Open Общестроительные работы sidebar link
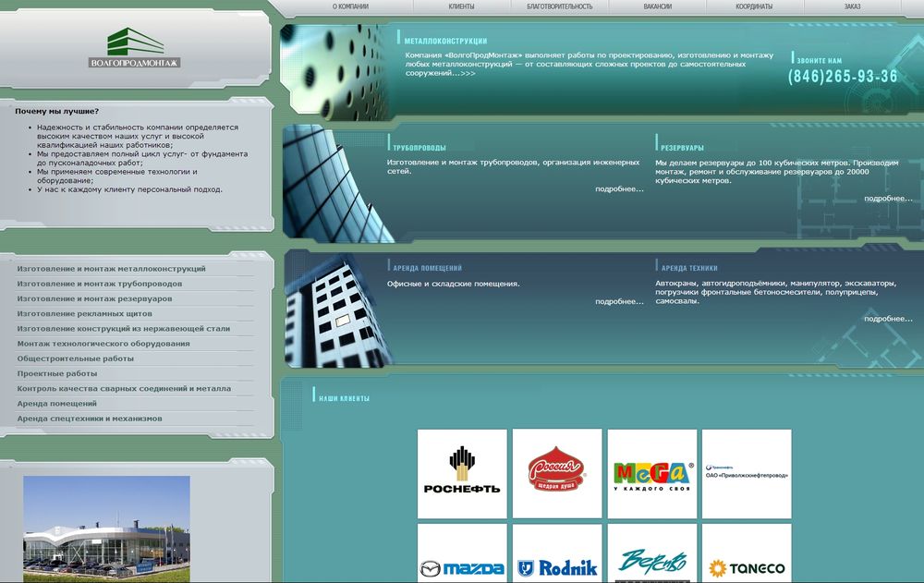924x583 pixels. (76, 358)
